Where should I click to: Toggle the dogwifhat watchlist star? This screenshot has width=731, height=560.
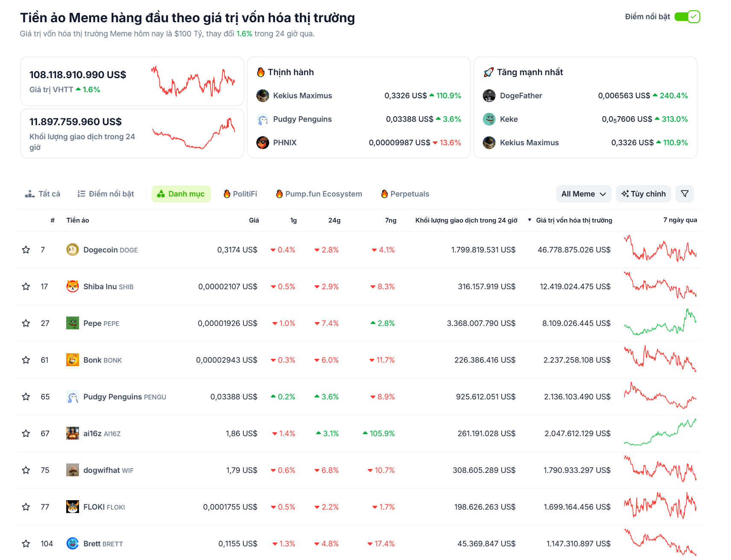[x=26, y=470]
